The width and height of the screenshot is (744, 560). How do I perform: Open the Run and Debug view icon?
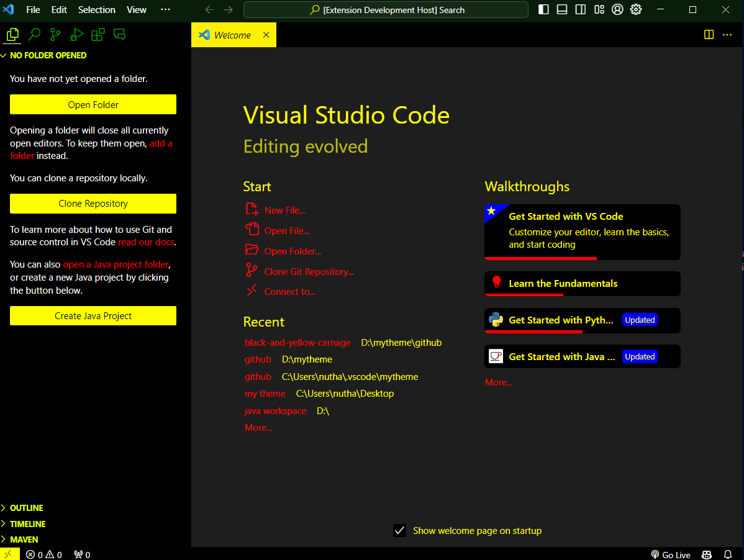pyautogui.click(x=76, y=35)
